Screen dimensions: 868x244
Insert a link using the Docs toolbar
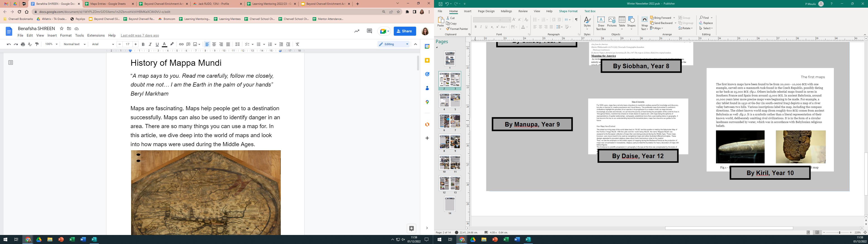pos(181,44)
